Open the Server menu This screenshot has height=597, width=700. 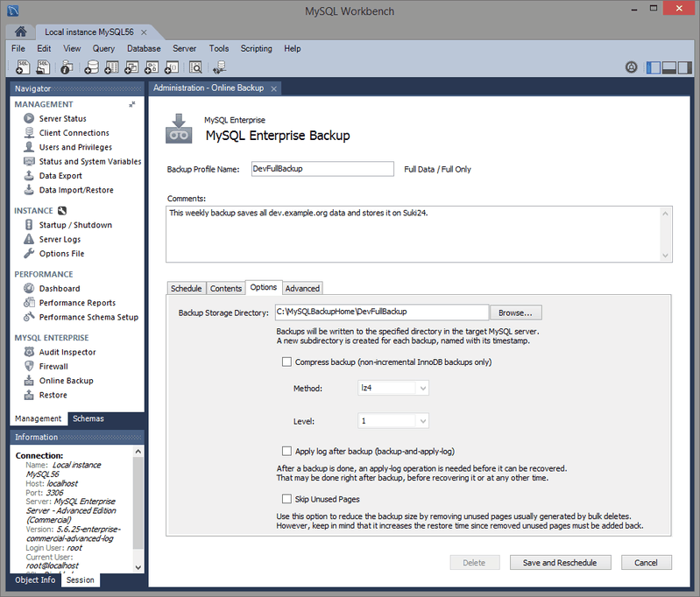(184, 48)
